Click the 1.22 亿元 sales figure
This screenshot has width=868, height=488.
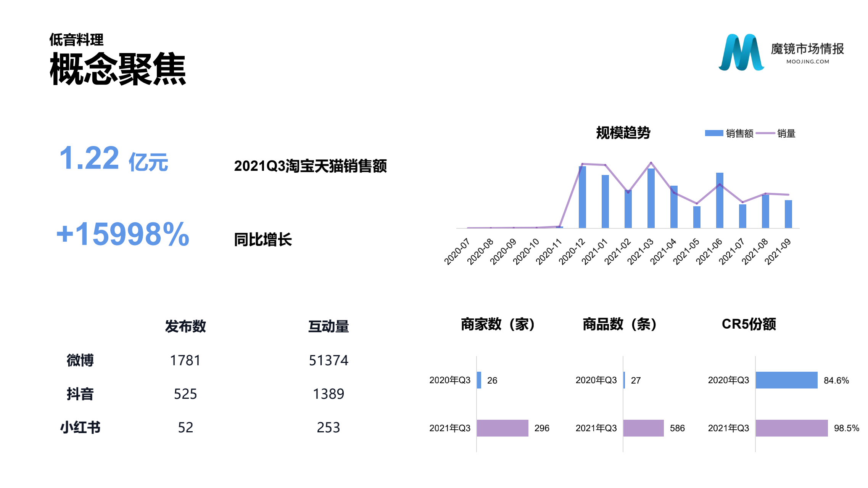(113, 159)
